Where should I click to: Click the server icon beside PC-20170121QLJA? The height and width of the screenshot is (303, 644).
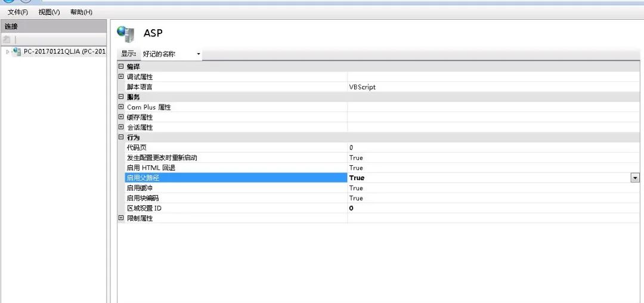[x=17, y=52]
